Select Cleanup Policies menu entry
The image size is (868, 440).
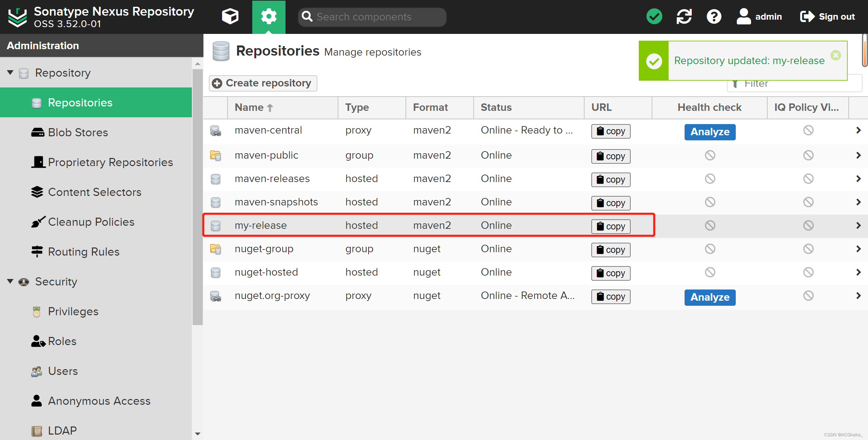91,222
